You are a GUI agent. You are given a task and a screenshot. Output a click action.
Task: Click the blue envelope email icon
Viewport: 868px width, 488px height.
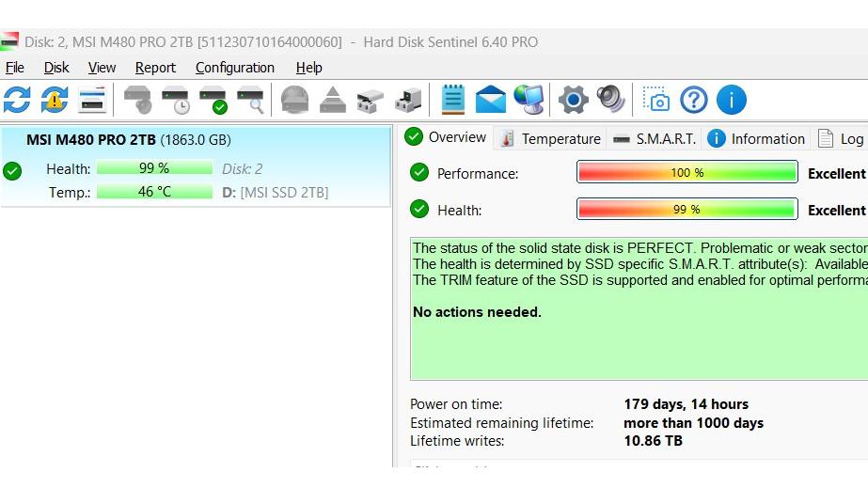click(491, 101)
